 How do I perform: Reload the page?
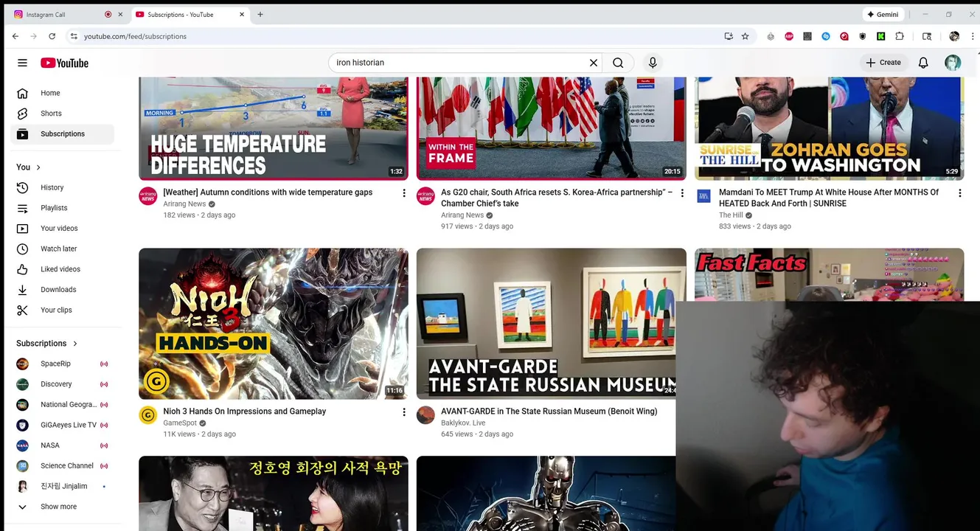[x=52, y=36]
